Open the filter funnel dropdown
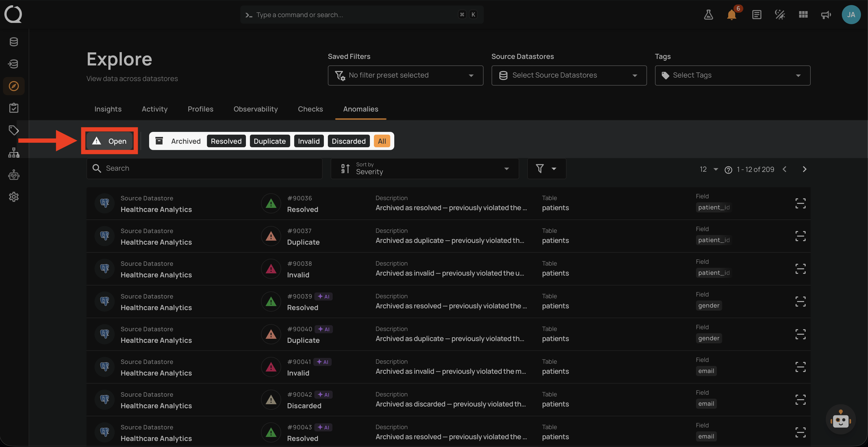The width and height of the screenshot is (868, 447). tap(547, 169)
